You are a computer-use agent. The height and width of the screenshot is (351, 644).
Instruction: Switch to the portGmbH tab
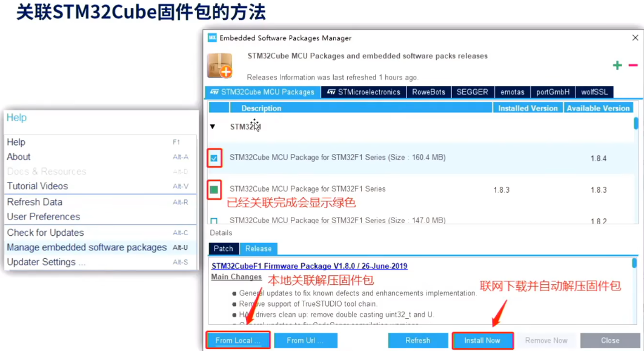pyautogui.click(x=553, y=92)
